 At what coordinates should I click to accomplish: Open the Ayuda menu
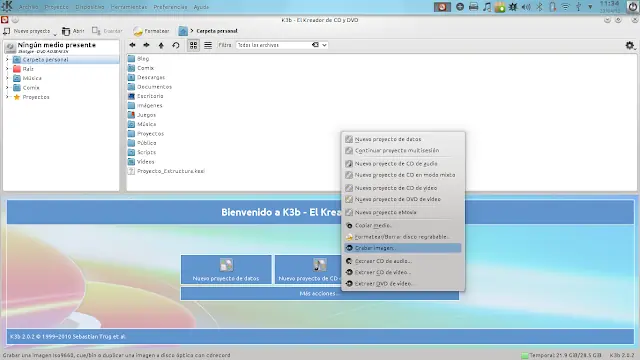click(201, 7)
